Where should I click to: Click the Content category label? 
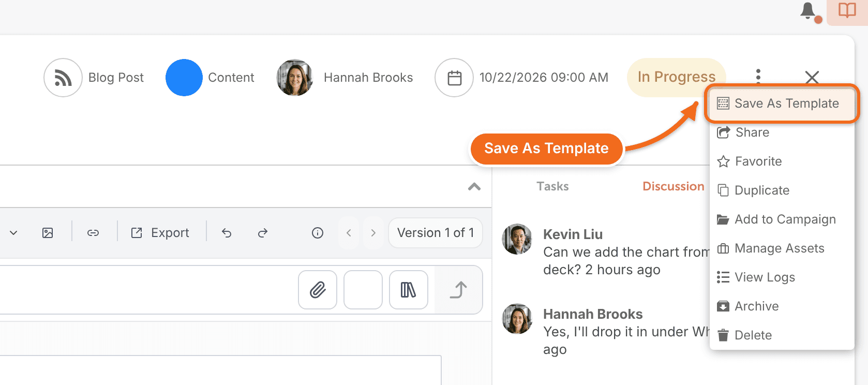(x=231, y=78)
